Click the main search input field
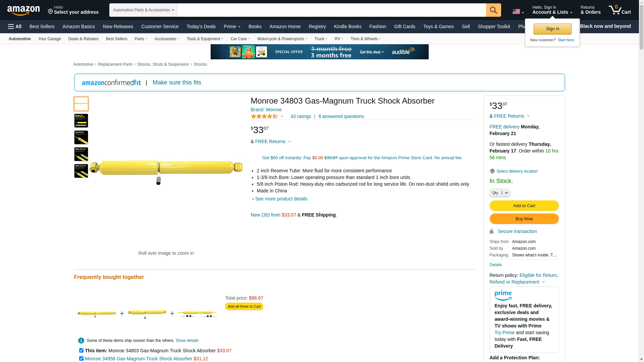644x362 pixels. (331, 10)
